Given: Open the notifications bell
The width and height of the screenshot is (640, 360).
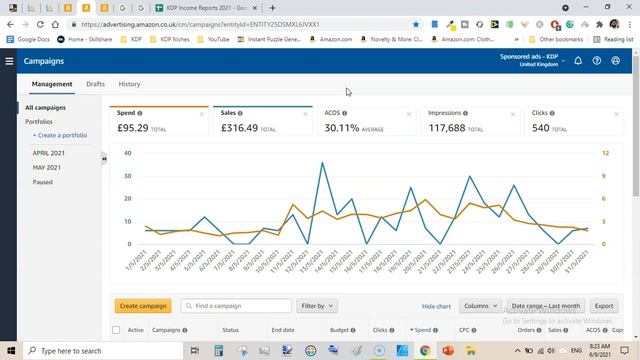Looking at the screenshot, I should point(578,61).
